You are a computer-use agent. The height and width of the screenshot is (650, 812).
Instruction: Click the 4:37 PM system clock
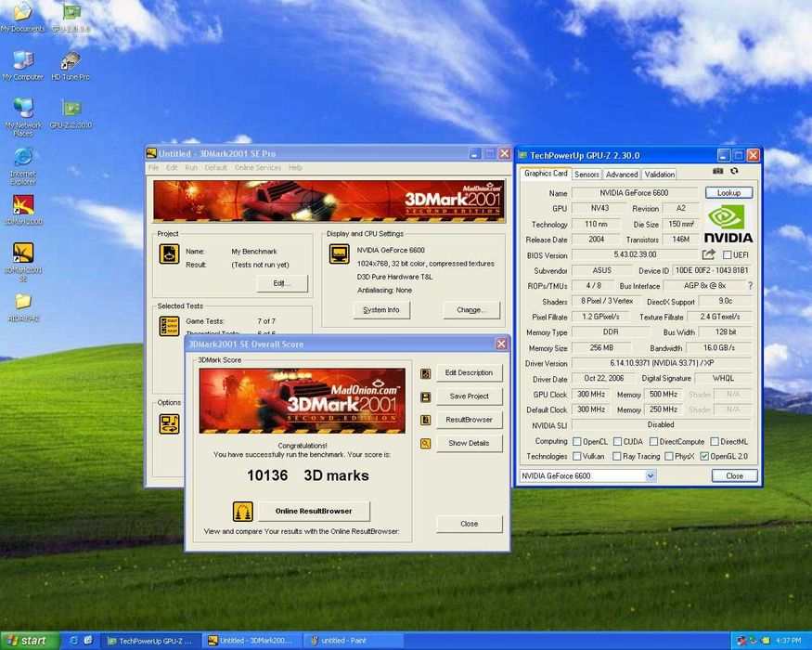coord(789,642)
